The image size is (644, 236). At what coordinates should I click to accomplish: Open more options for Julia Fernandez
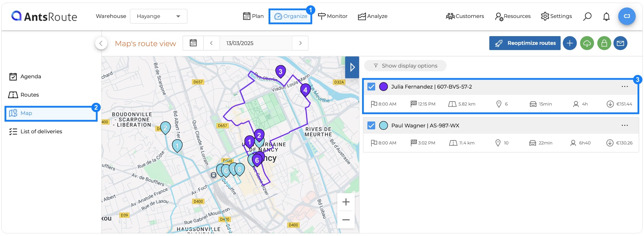click(x=624, y=87)
